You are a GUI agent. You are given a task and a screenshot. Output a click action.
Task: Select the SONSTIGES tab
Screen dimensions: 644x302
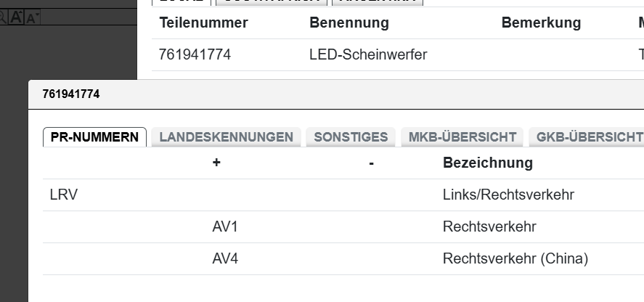[351, 136]
